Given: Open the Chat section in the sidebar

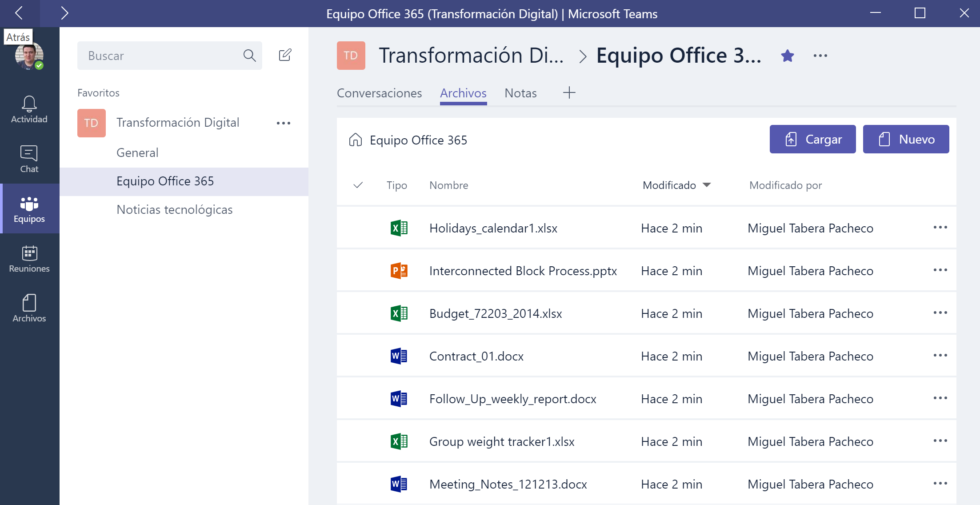Looking at the screenshot, I should tap(28, 159).
